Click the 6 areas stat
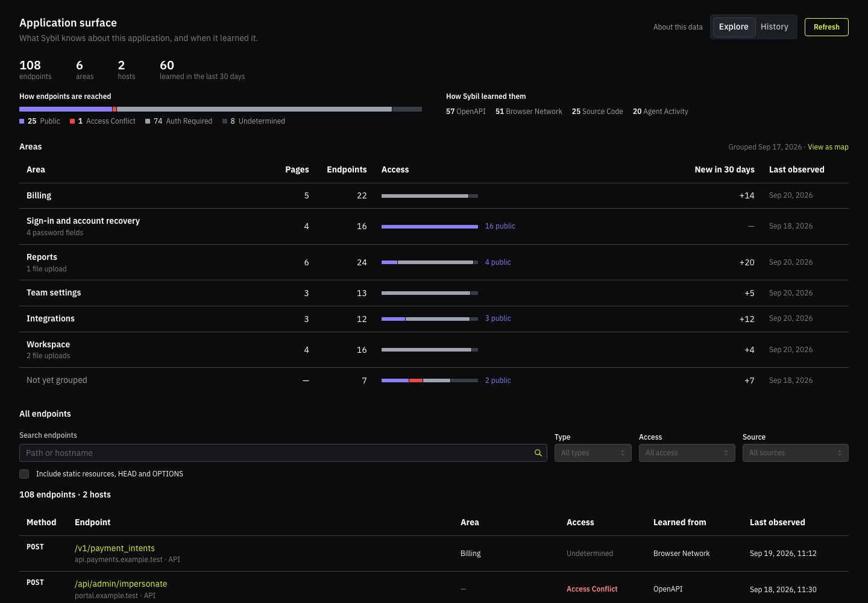The image size is (868, 603). pos(84,70)
